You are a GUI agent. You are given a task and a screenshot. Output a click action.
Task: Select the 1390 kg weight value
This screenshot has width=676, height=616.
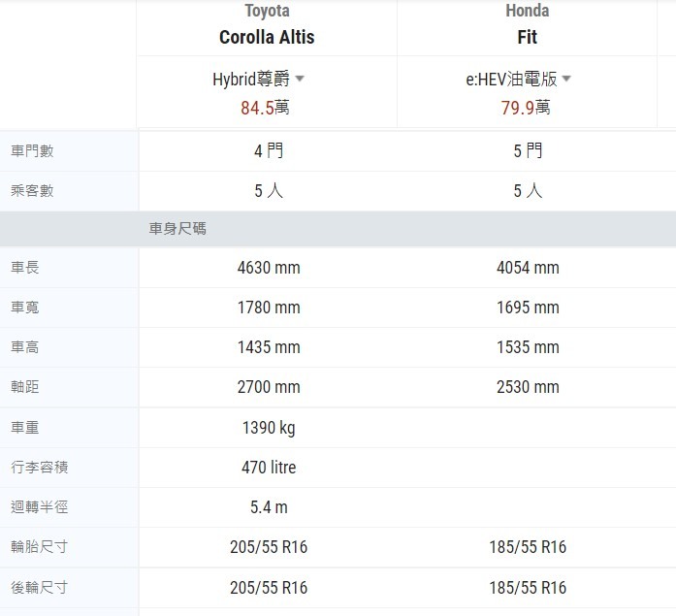coord(269,428)
